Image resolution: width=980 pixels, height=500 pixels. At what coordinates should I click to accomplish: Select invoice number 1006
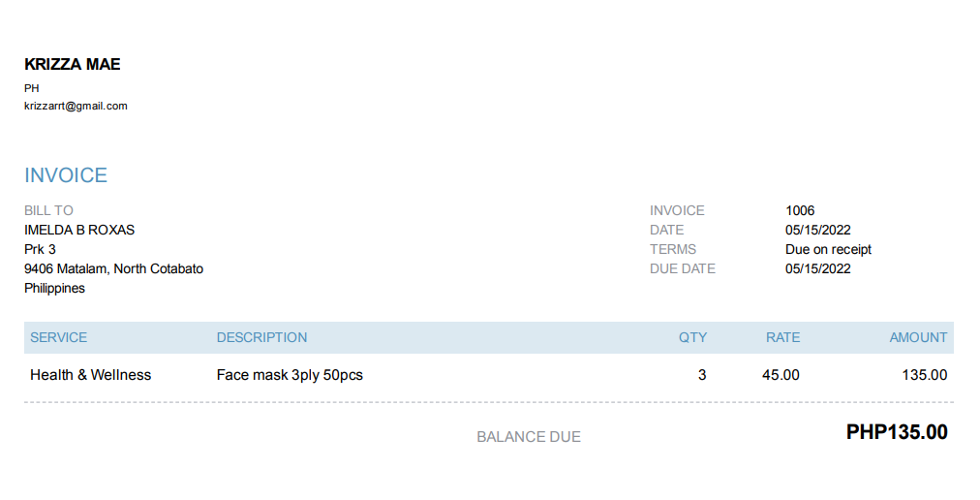(x=800, y=210)
